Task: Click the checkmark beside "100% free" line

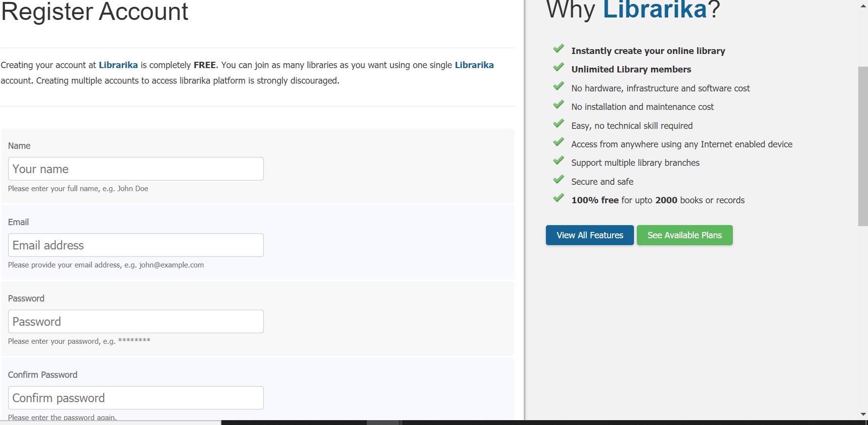Action: point(559,198)
